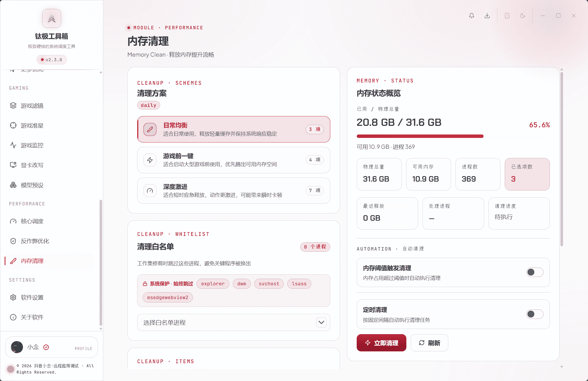This screenshot has height=381, width=588.
Task: Click the svchost whitelist tag
Action: (x=269, y=284)
